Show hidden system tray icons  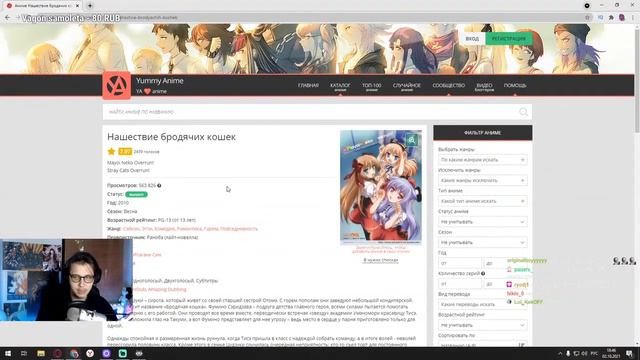tap(560, 353)
